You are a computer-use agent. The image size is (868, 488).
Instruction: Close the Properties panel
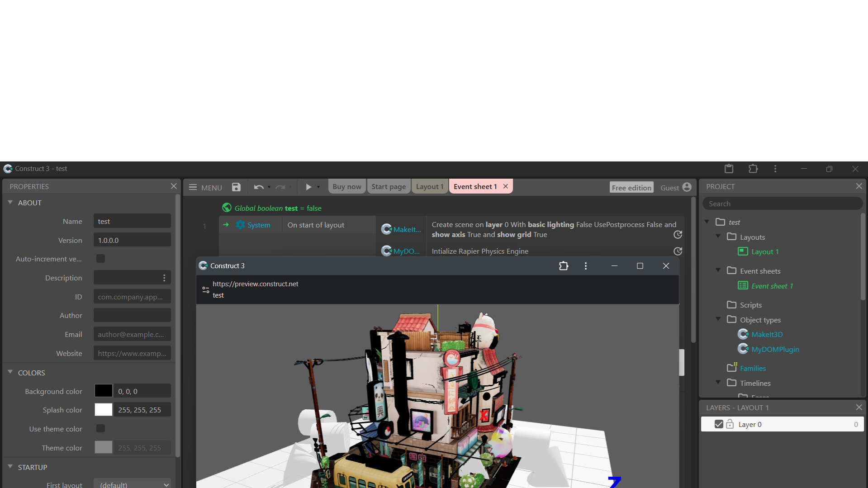coord(174,186)
